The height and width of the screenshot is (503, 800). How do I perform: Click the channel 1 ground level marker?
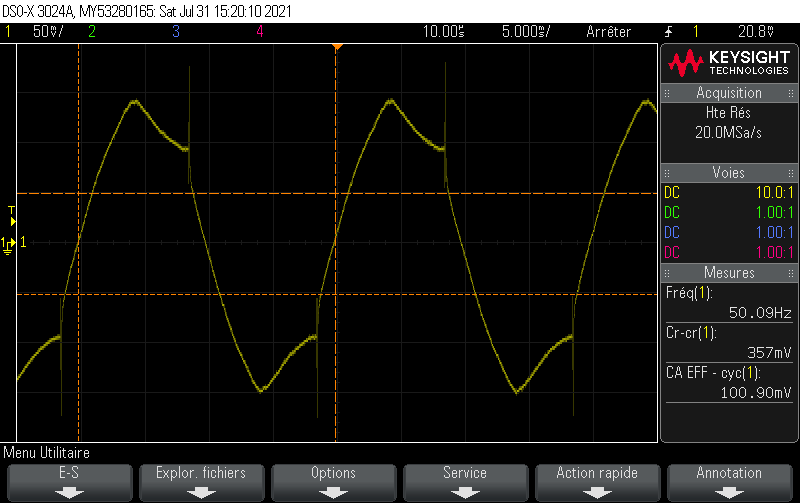pos(10,243)
